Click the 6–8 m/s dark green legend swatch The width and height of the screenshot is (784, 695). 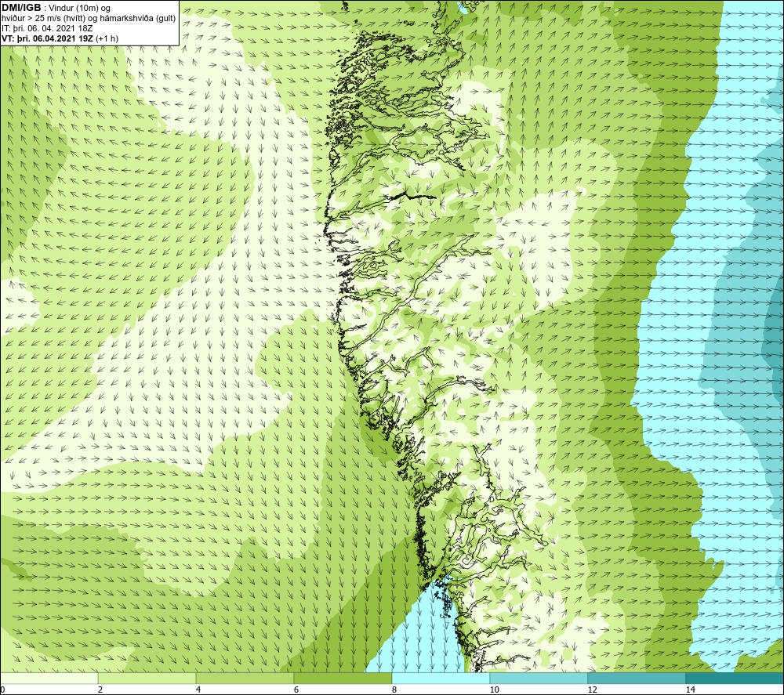[x=343, y=678]
